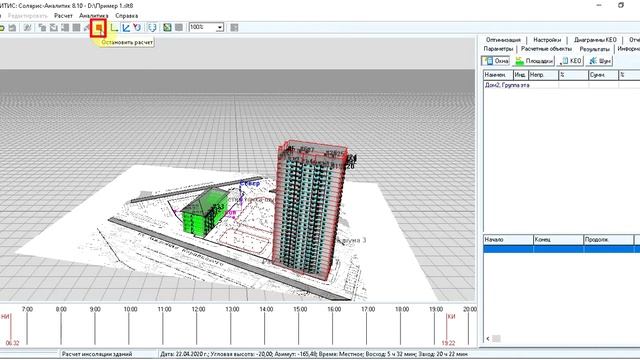Screen dimensions: 640x360
Task: Click the Инд. column header
Action: (520, 75)
